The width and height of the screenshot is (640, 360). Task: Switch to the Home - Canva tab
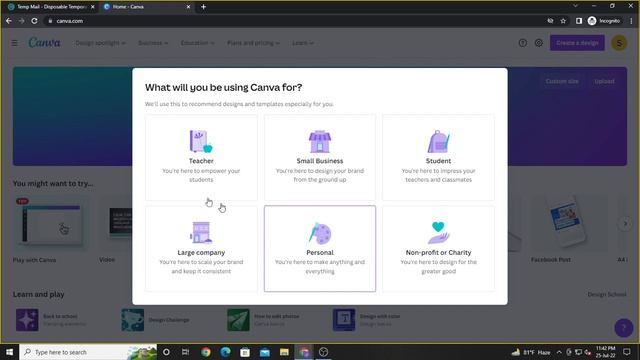[147, 7]
